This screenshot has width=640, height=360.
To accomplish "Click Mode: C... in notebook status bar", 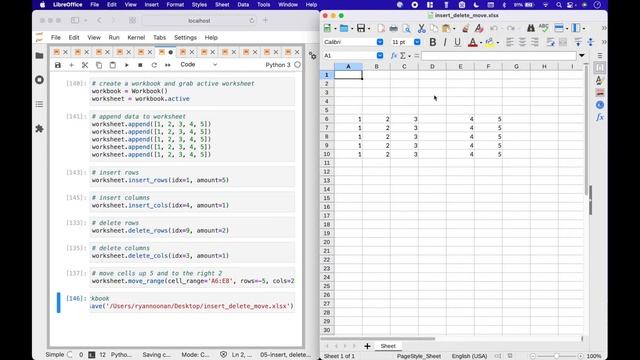I will coord(195,355).
